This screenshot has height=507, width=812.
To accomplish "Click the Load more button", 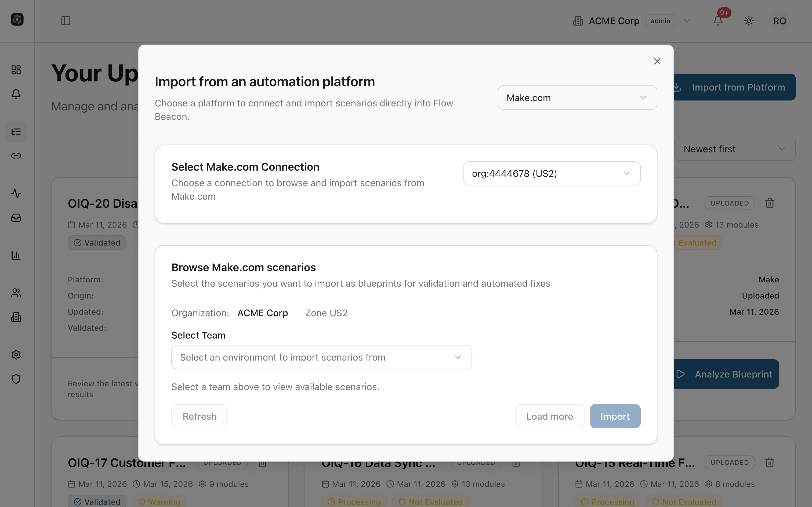I will pyautogui.click(x=549, y=416).
